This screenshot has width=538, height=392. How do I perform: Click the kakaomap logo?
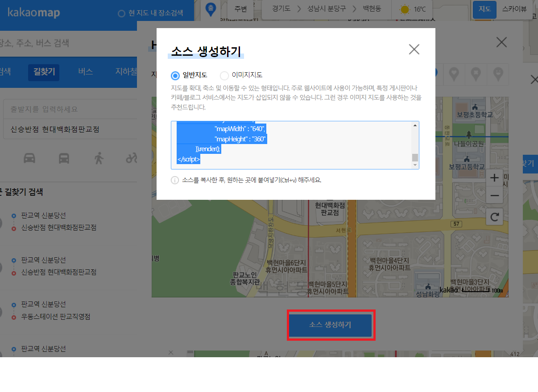point(34,12)
